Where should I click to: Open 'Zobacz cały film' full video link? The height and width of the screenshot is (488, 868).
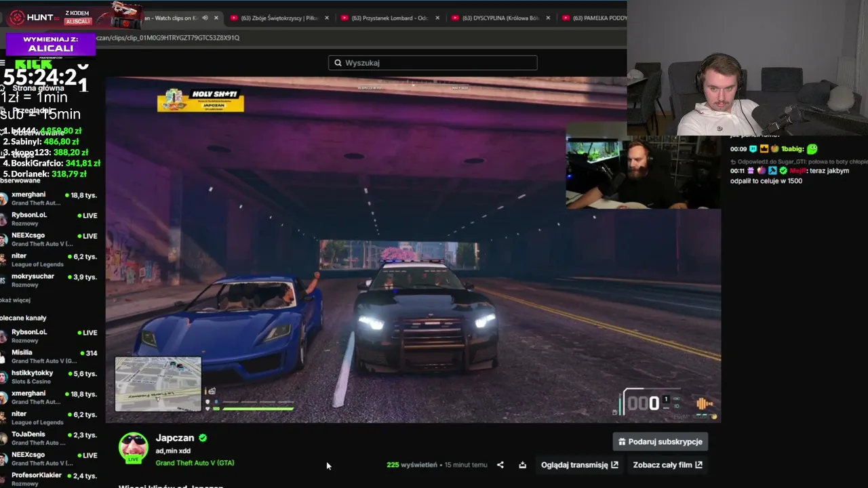(667, 465)
